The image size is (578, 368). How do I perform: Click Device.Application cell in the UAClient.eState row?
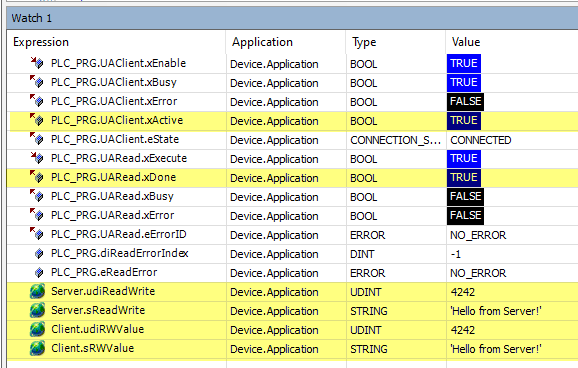pos(274,140)
